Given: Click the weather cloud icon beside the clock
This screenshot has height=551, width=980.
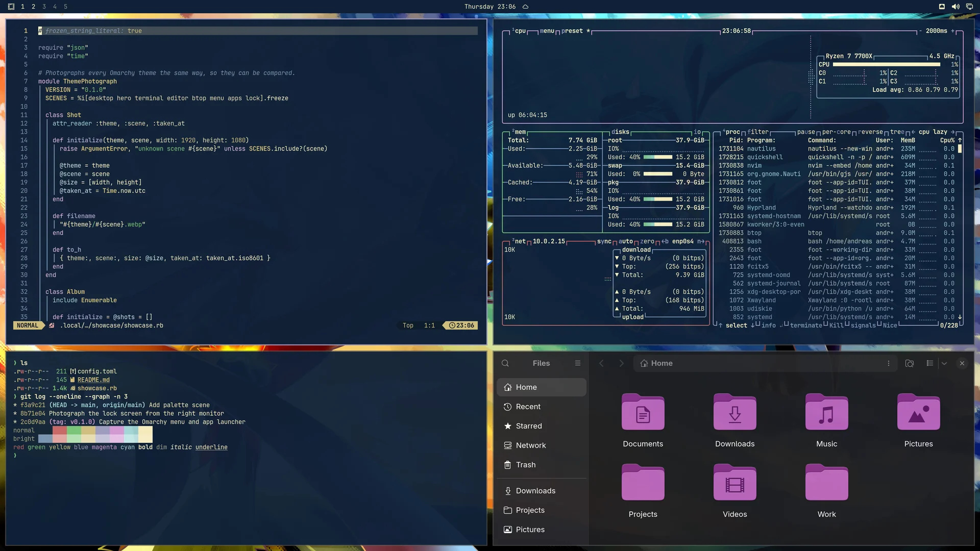Looking at the screenshot, I should pyautogui.click(x=525, y=7).
